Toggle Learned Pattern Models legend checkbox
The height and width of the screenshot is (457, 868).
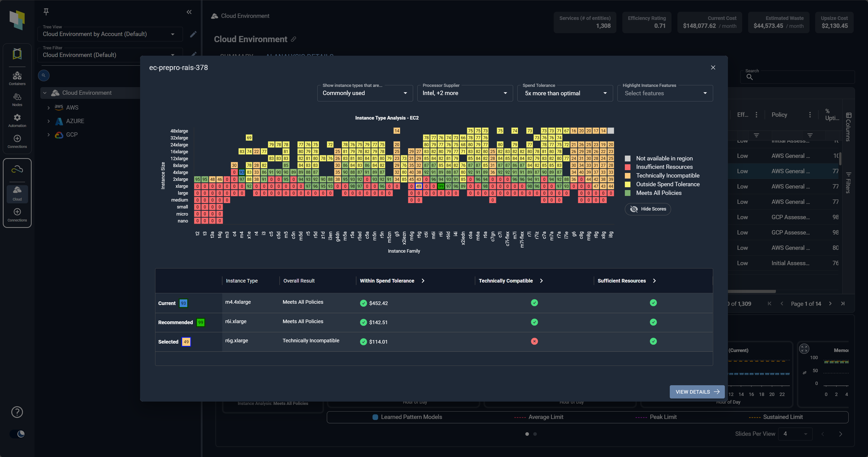375,417
